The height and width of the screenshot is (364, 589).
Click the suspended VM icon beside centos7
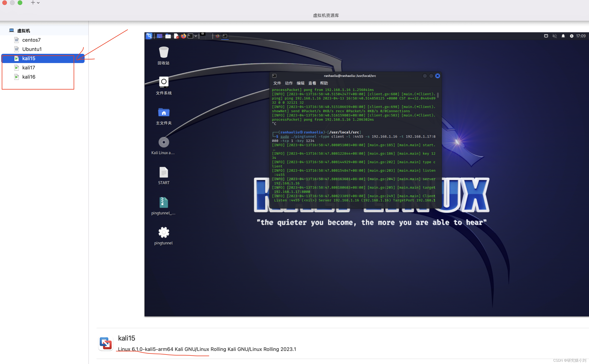(16, 40)
